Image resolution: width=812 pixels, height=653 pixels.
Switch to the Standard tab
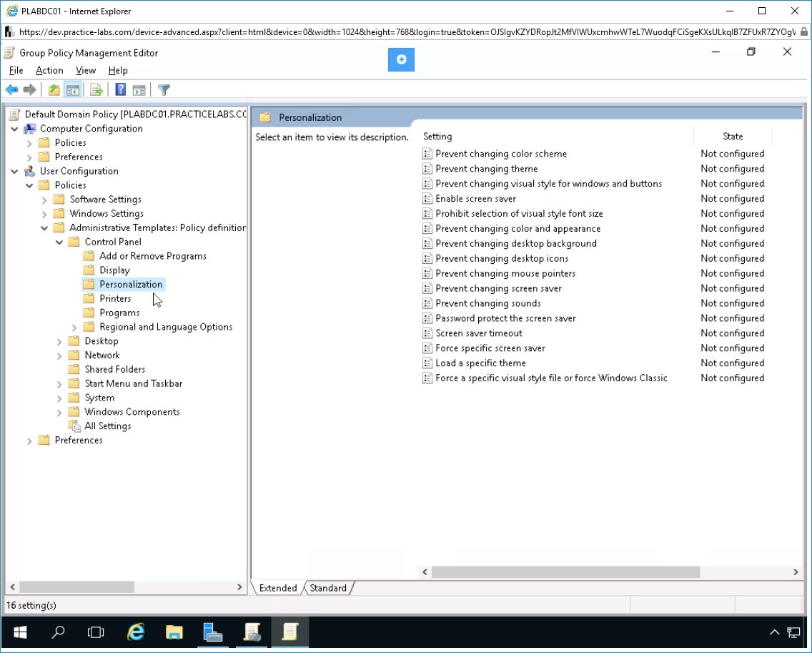pyautogui.click(x=328, y=588)
